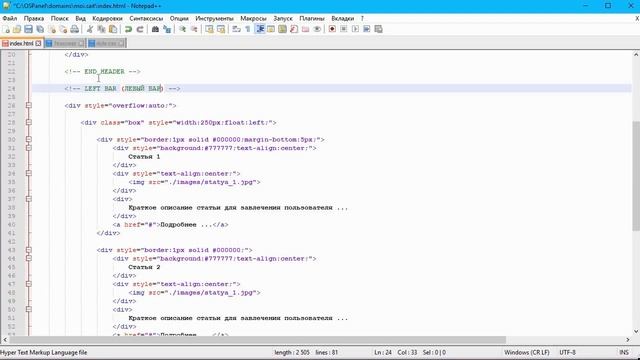Viewport: 640px width, 360px height.
Task: Toggle Word Wrap toolbar button
Action: 236,29
